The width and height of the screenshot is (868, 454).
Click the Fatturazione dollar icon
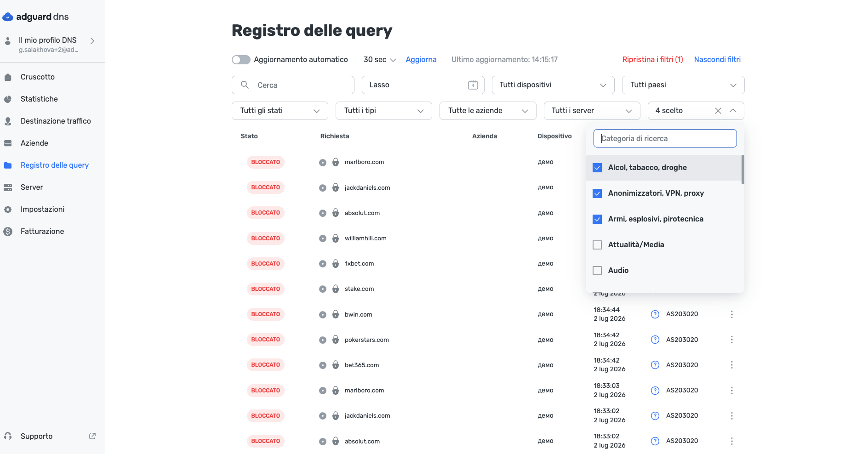[8, 232]
